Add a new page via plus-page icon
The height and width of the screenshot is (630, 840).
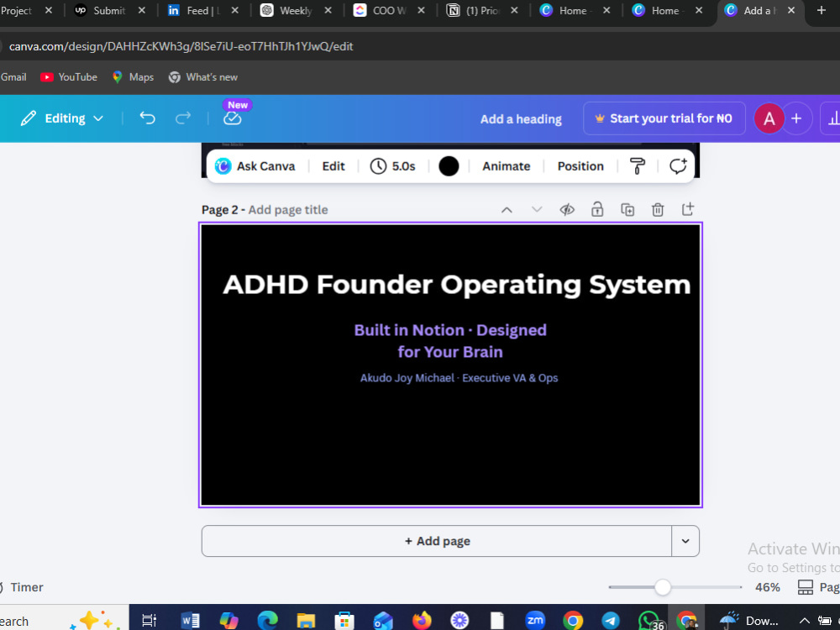coord(688,209)
